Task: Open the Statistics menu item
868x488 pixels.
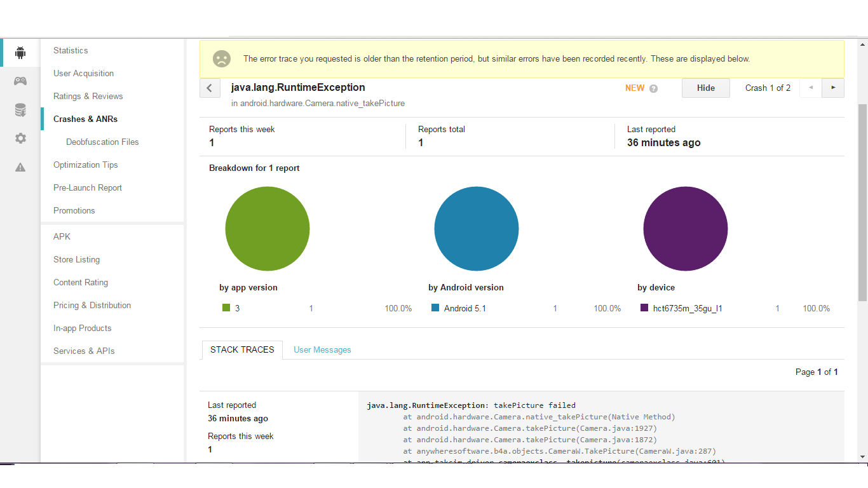Action: (x=71, y=51)
